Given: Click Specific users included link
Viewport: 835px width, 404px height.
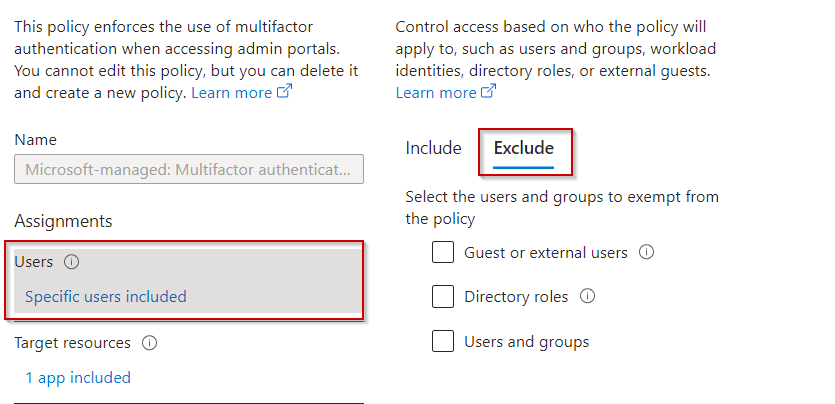Looking at the screenshot, I should point(106,296).
